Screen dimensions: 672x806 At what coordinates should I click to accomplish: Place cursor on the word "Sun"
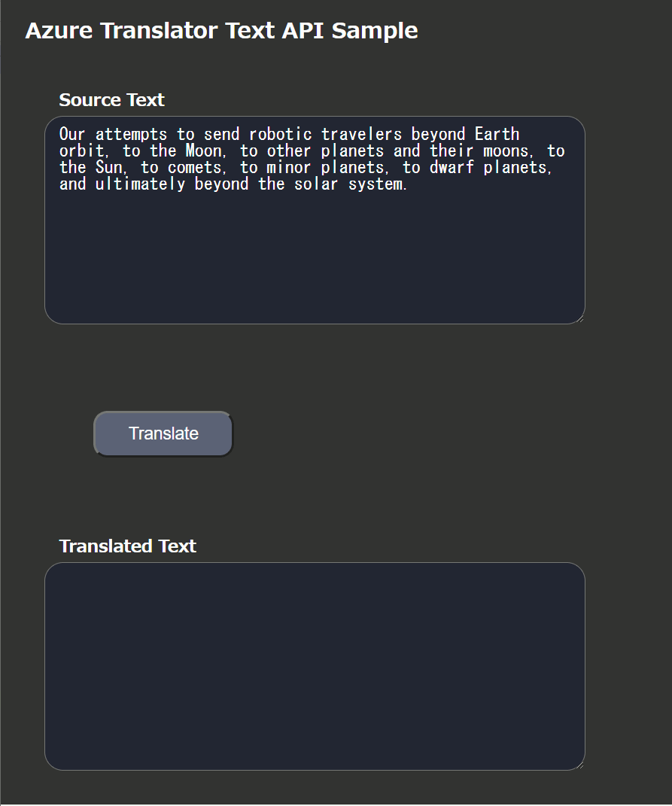[x=108, y=168]
